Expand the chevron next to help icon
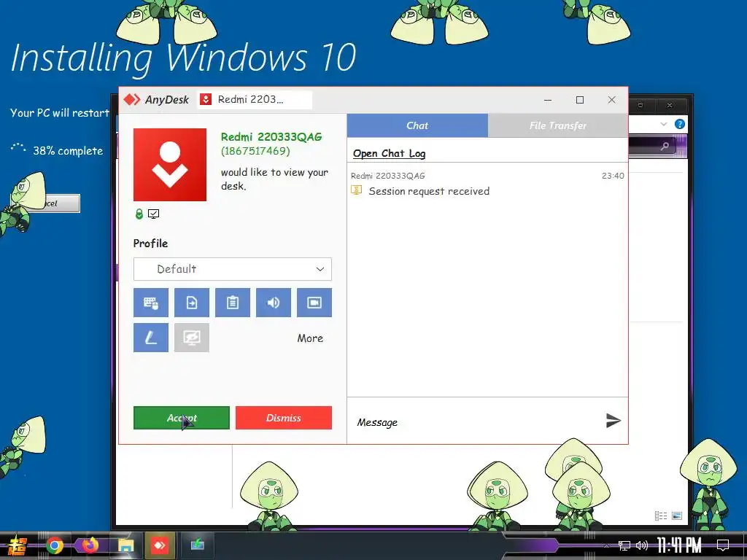 [664, 124]
